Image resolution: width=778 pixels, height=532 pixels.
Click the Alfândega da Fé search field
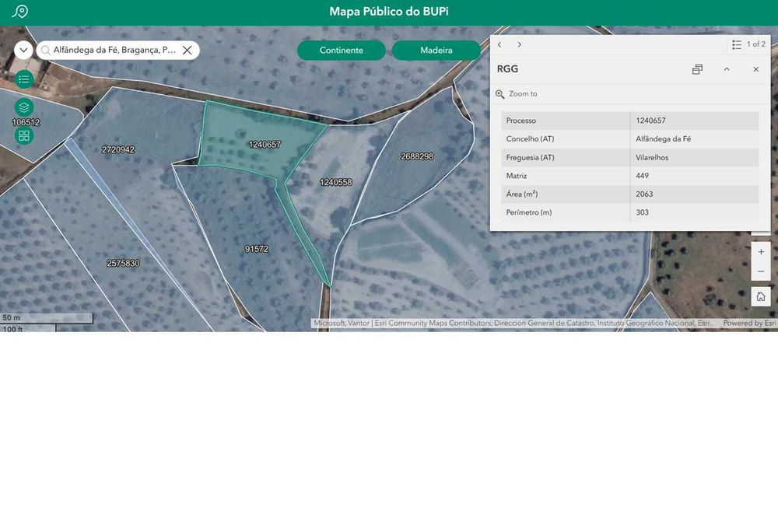tap(114, 50)
